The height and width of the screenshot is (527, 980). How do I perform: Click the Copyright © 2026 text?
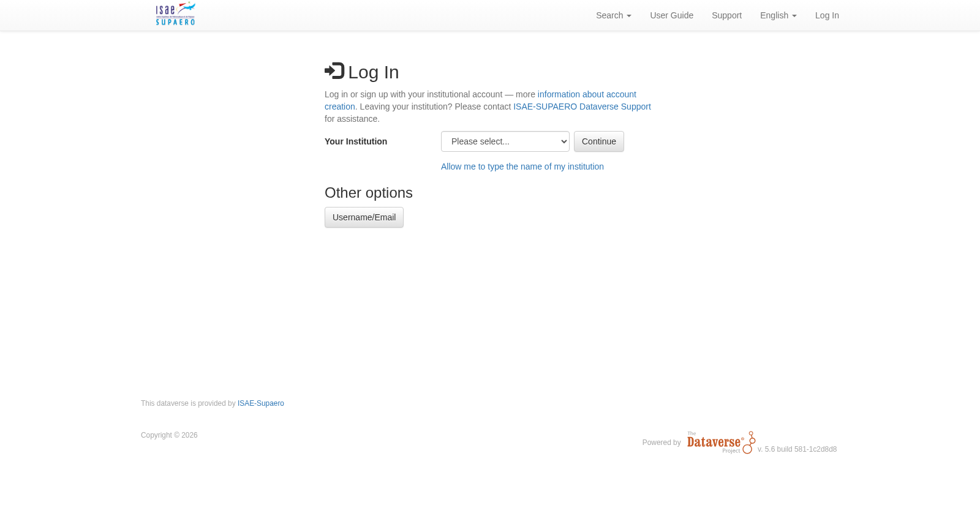coord(169,435)
